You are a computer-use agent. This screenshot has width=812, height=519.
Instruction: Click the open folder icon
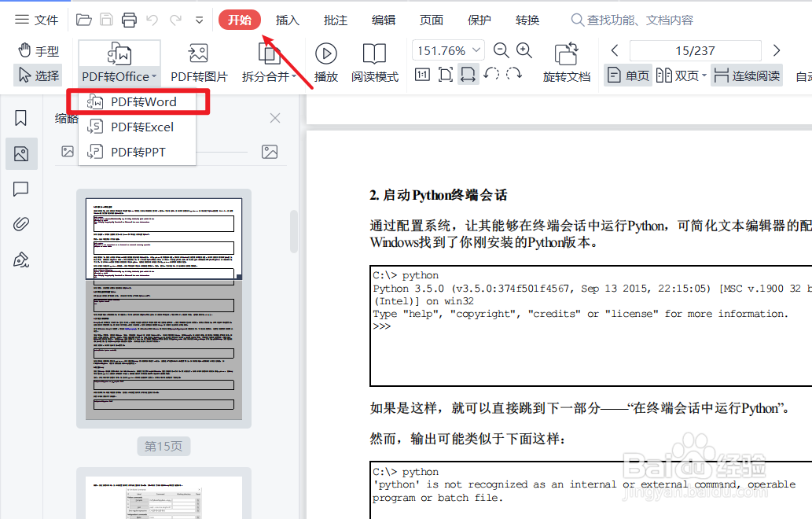coord(84,20)
